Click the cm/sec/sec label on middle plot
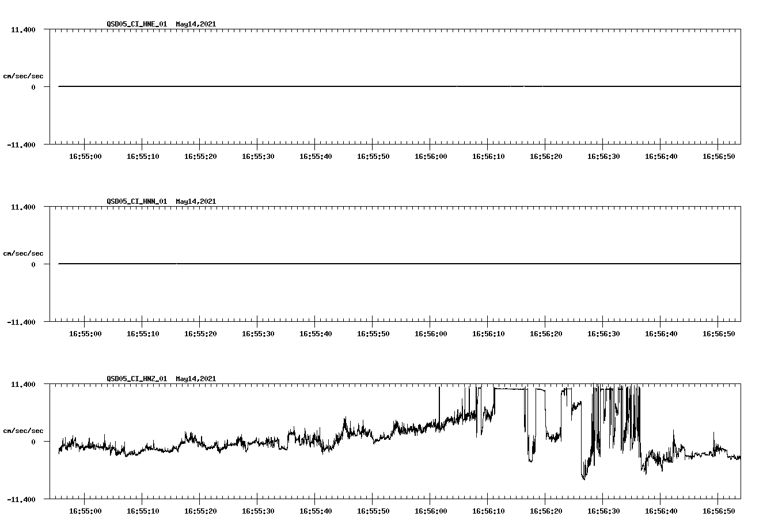 [24, 253]
